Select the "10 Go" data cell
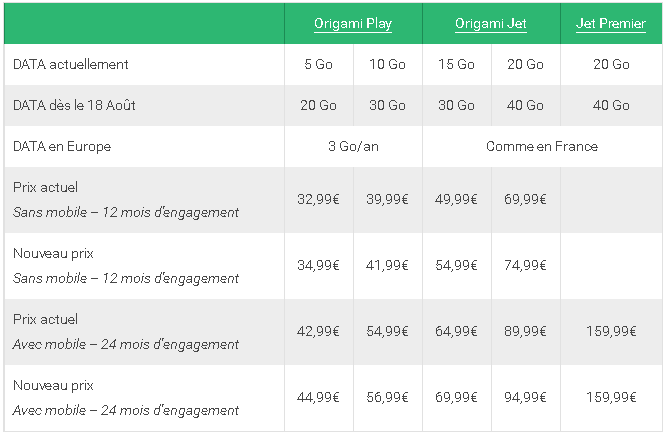The image size is (670, 435). coord(388,64)
